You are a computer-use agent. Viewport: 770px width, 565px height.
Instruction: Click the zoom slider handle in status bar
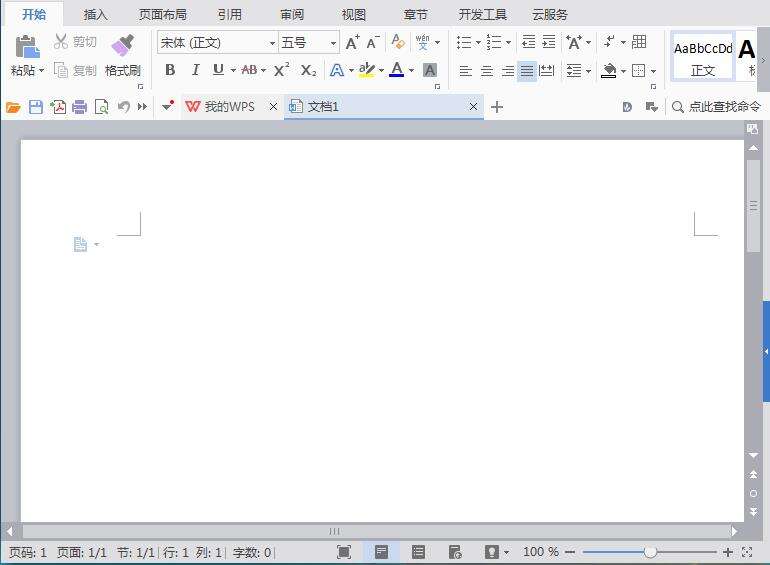650,552
